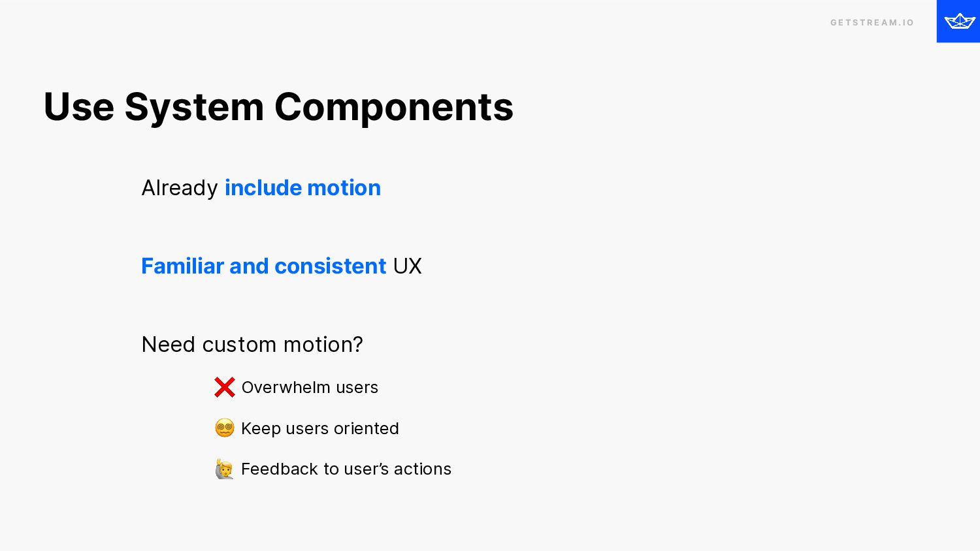Click the word 'System' in the title

click(194, 108)
